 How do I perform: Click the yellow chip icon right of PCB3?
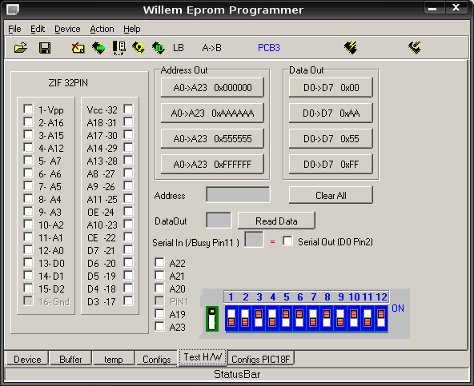coord(350,48)
